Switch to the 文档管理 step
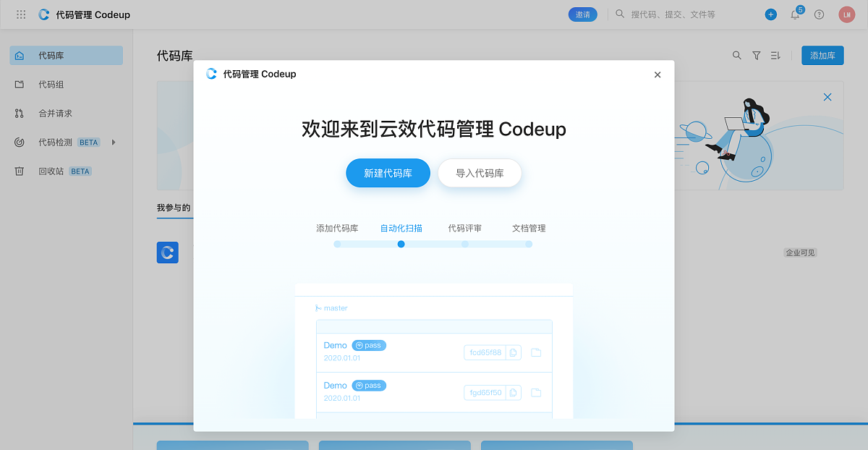 tap(529, 228)
